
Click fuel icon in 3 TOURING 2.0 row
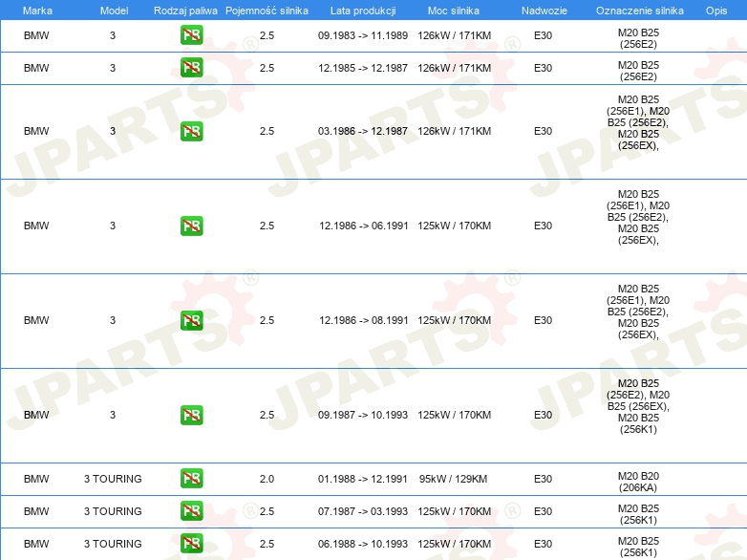click(x=191, y=479)
